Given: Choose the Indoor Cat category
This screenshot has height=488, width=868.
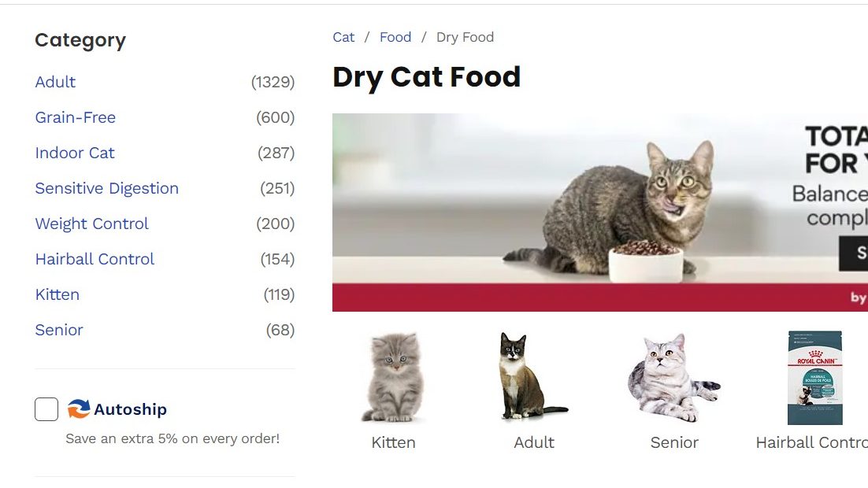Looking at the screenshot, I should (x=75, y=153).
